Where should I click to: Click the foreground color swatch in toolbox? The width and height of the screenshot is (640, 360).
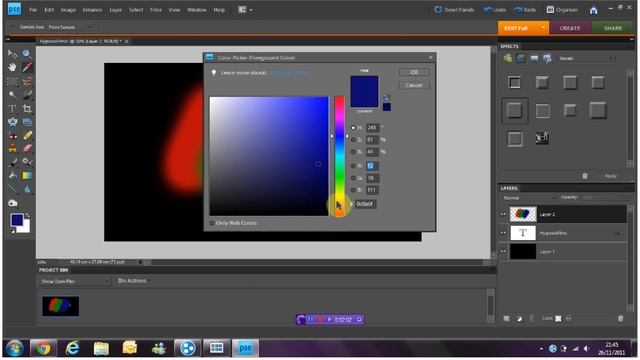(17, 220)
